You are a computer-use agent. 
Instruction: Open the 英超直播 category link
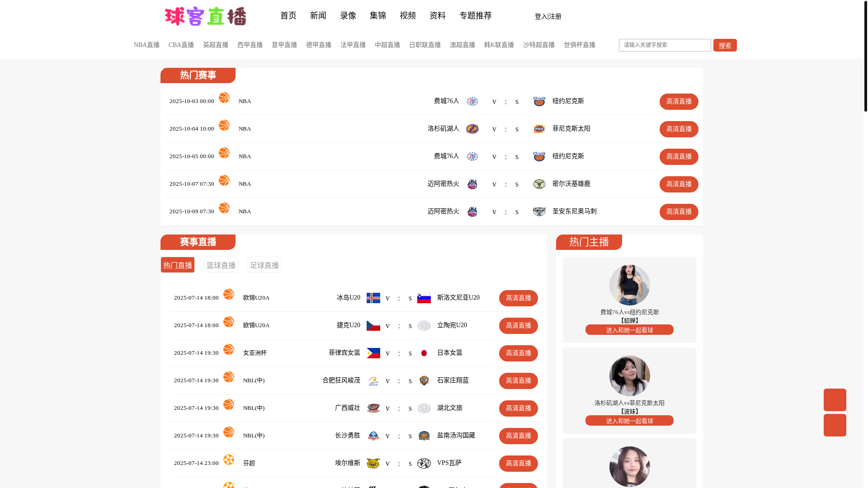click(x=216, y=45)
